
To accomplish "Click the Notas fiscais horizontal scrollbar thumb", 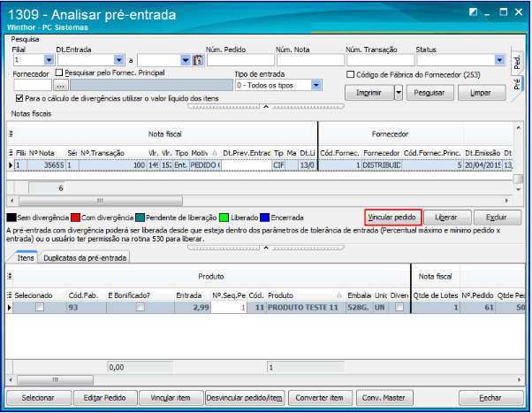I will (101, 201).
